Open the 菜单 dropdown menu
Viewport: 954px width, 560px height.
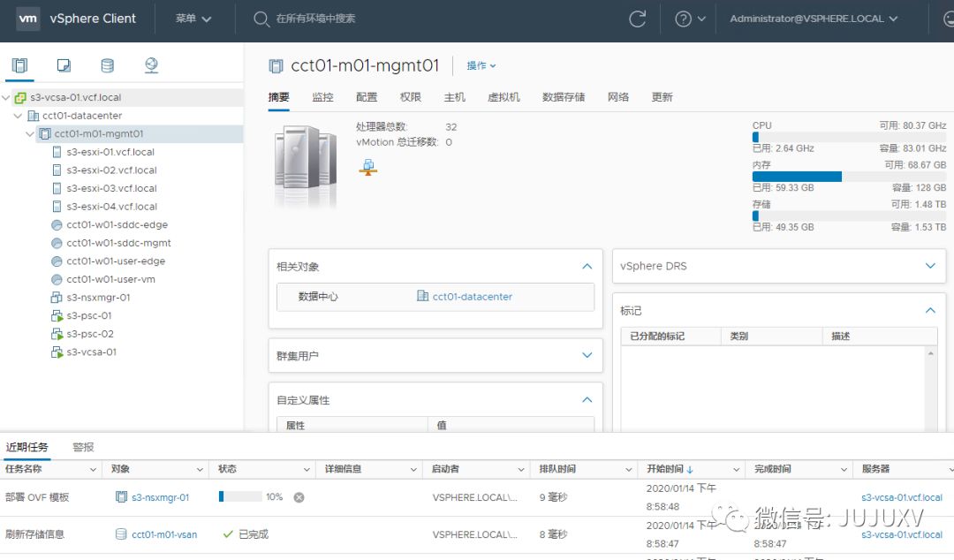click(193, 19)
